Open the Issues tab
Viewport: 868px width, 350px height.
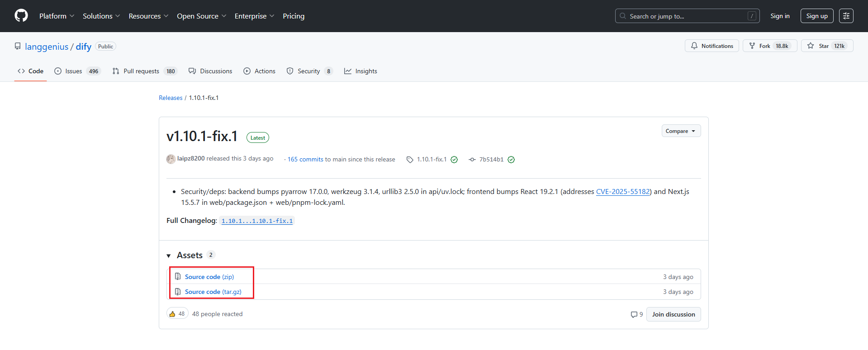tap(77, 71)
